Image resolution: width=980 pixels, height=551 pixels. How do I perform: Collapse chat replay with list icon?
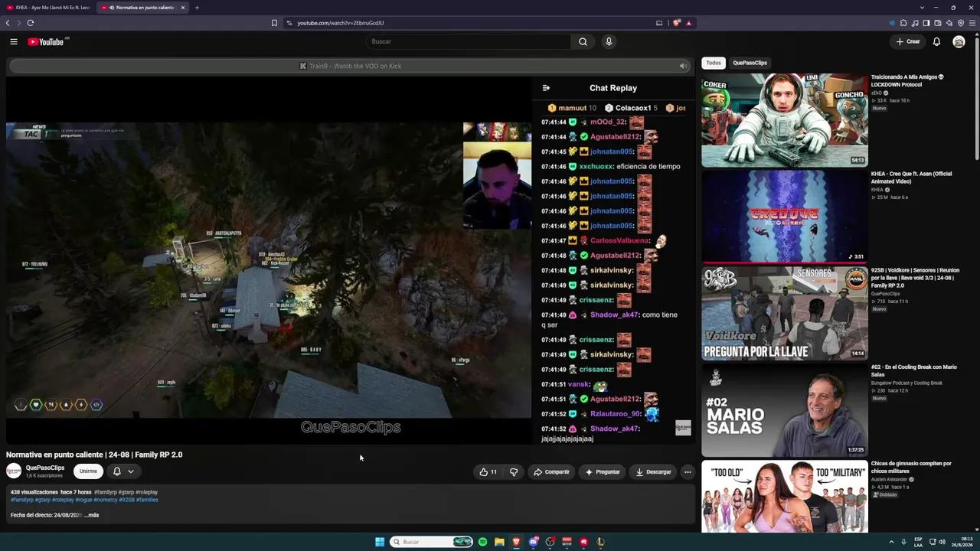(x=546, y=88)
